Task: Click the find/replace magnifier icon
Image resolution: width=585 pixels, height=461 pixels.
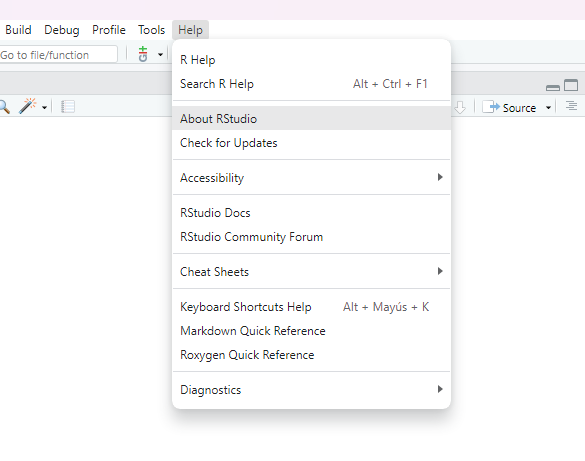Action: coord(4,107)
